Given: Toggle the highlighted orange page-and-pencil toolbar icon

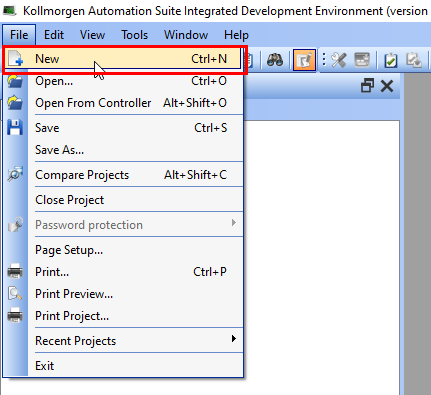Looking at the screenshot, I should [304, 60].
